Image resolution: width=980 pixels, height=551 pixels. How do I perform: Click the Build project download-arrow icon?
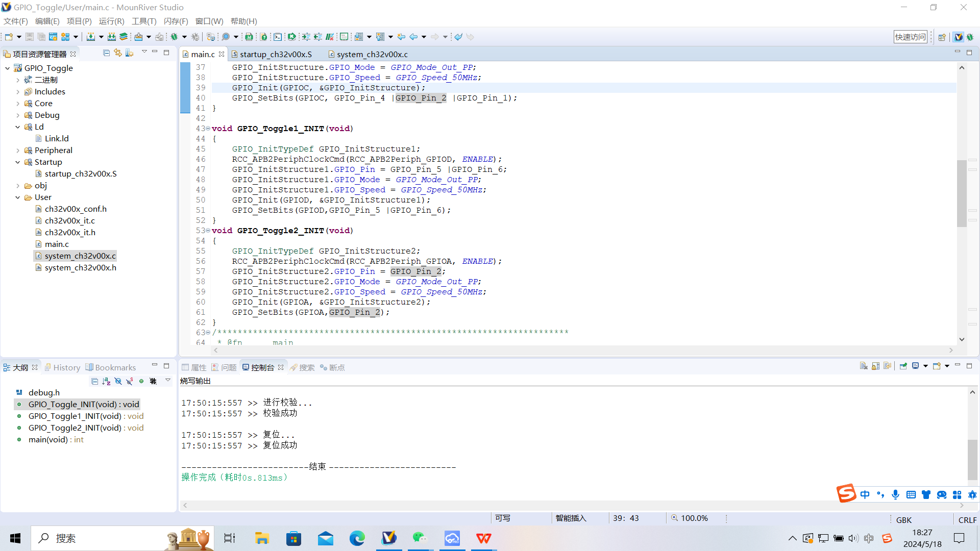pyautogui.click(x=90, y=37)
